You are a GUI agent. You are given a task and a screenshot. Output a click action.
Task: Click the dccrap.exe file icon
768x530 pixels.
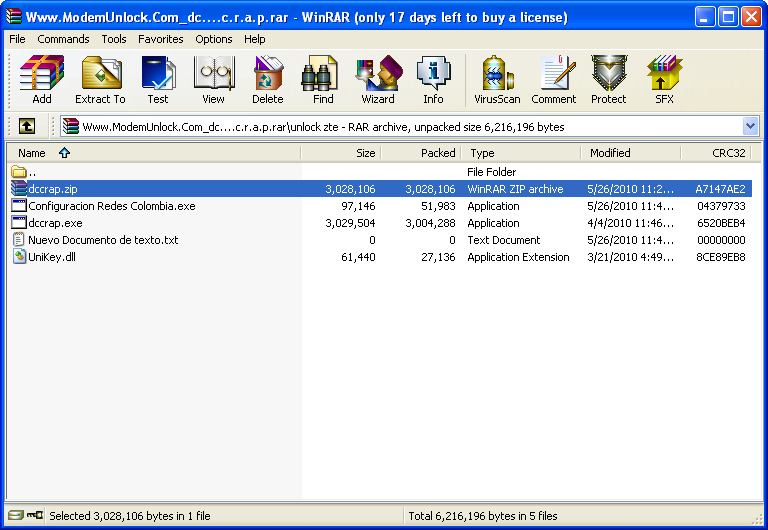tap(19, 223)
